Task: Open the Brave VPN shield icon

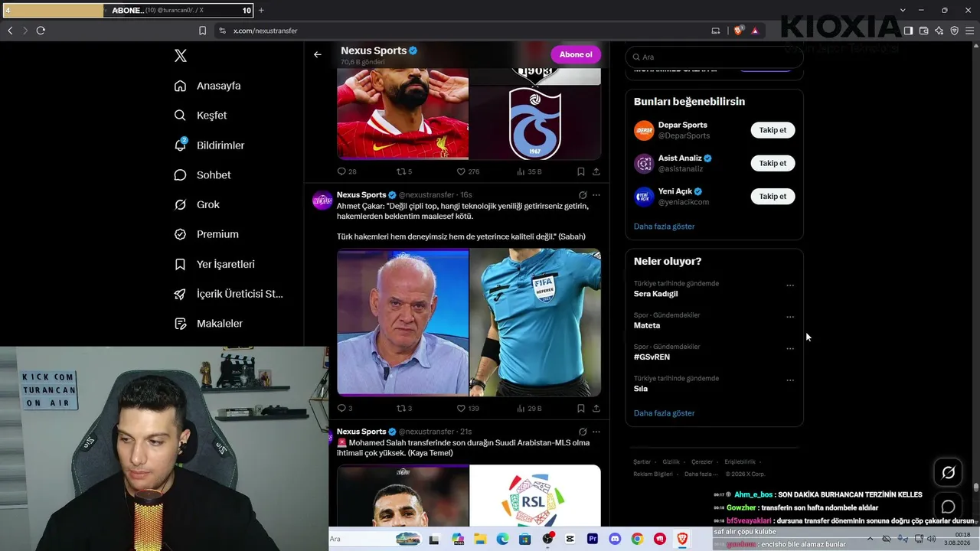Action: tap(955, 31)
